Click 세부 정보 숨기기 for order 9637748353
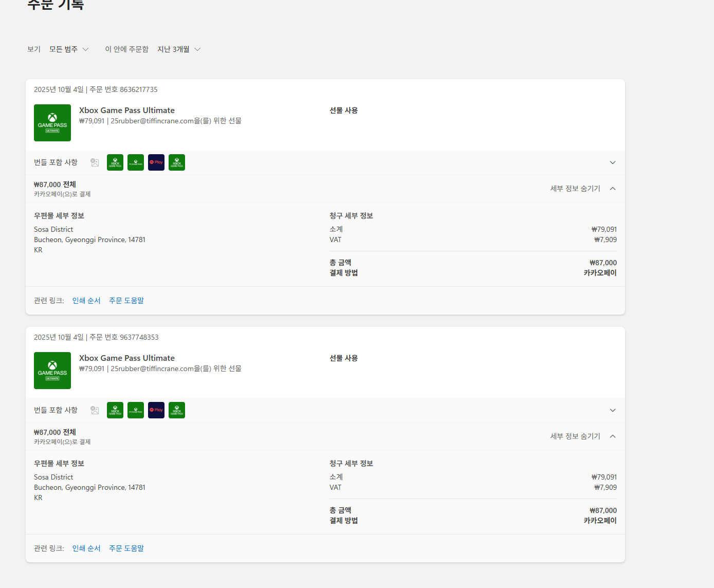The width and height of the screenshot is (714, 588). (x=575, y=436)
